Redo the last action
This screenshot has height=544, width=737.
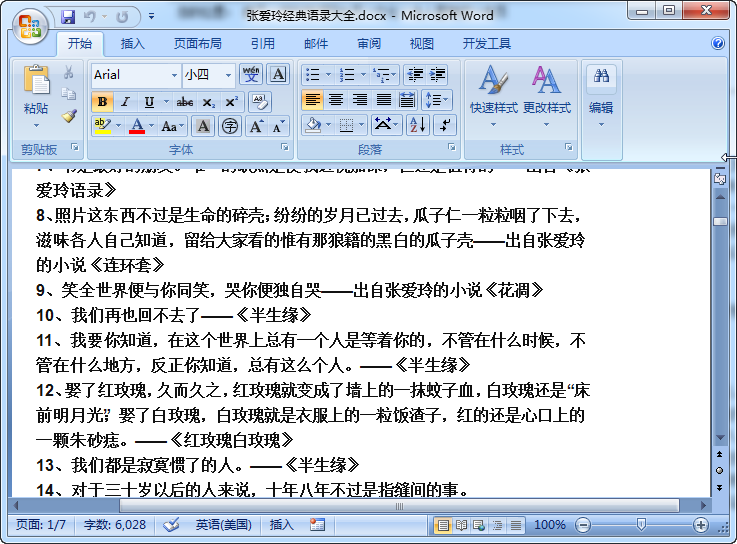tap(122, 17)
